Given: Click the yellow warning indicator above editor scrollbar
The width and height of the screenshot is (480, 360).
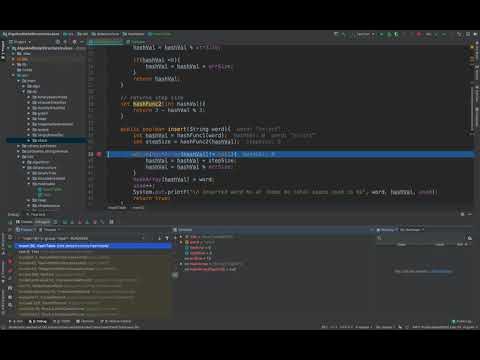Looking at the screenshot, I should 472,47.
